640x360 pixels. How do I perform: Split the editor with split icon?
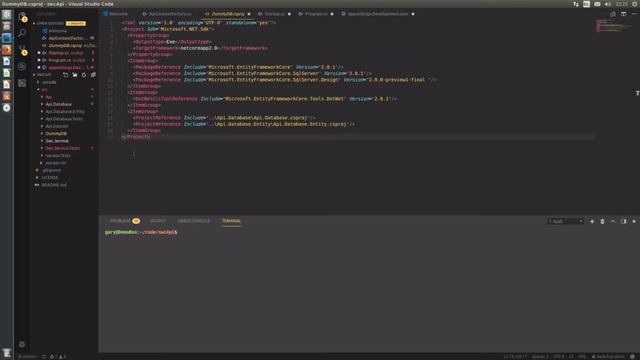[623, 14]
